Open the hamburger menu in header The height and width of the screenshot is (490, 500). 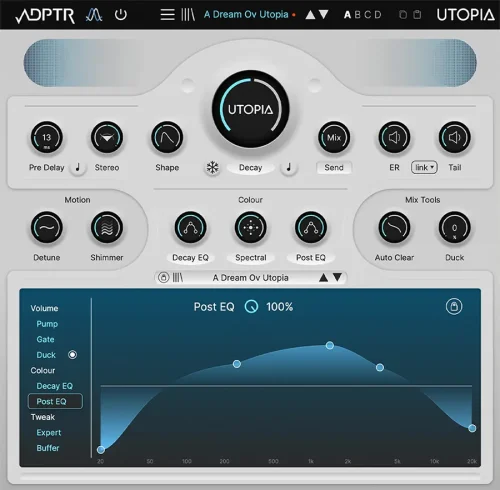(x=167, y=15)
